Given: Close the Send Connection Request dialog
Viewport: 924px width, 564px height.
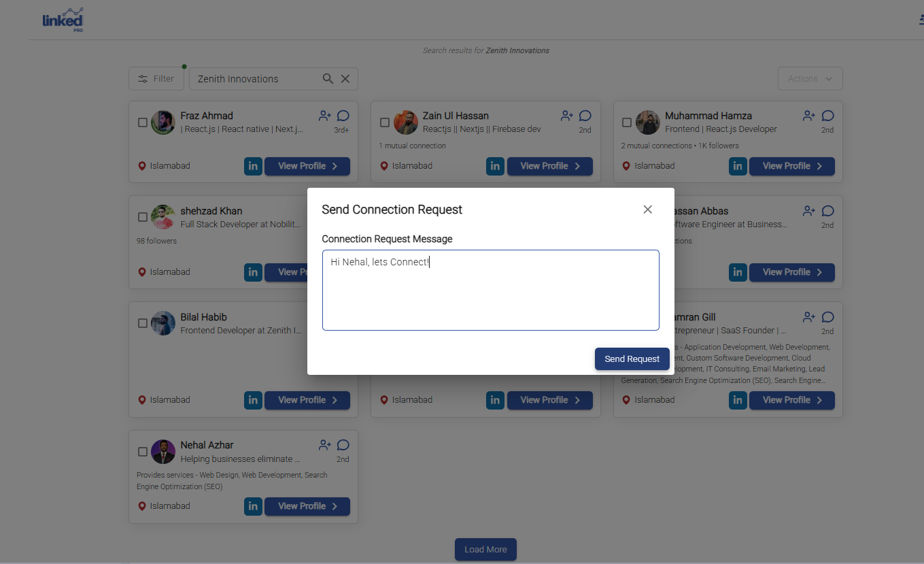Looking at the screenshot, I should [x=647, y=210].
